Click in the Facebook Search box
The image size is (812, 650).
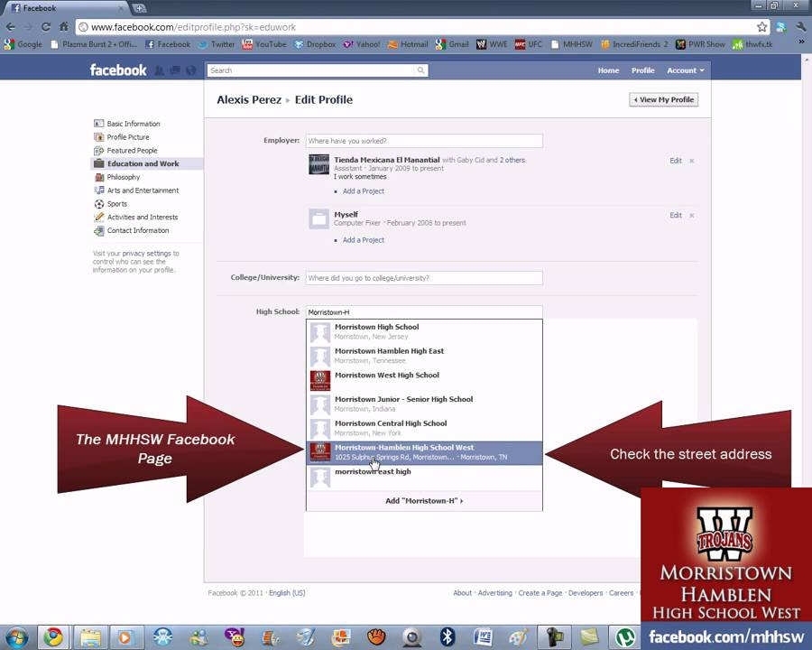pyautogui.click(x=310, y=70)
